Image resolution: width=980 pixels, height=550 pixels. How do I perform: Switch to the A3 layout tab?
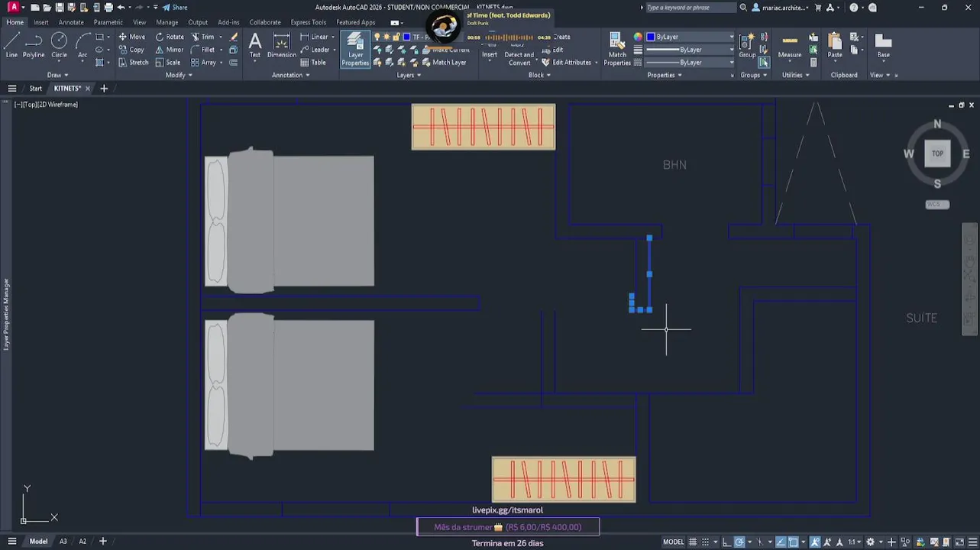(63, 542)
